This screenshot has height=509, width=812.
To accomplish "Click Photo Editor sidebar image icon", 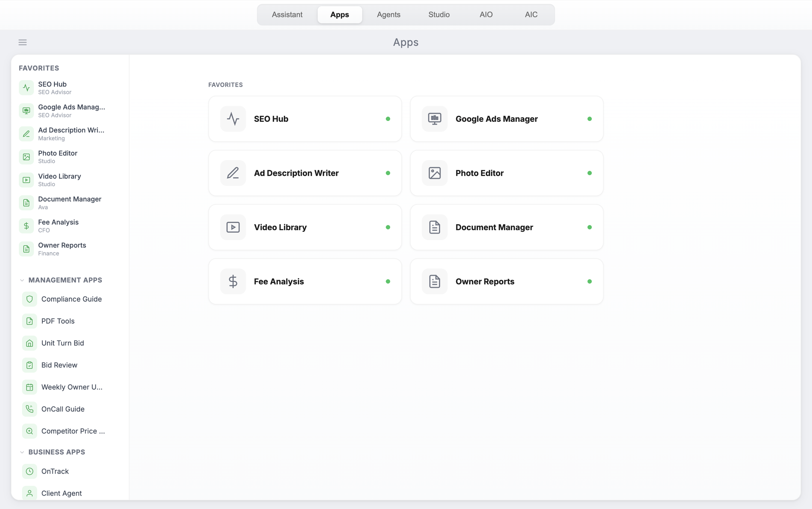I will (x=26, y=157).
